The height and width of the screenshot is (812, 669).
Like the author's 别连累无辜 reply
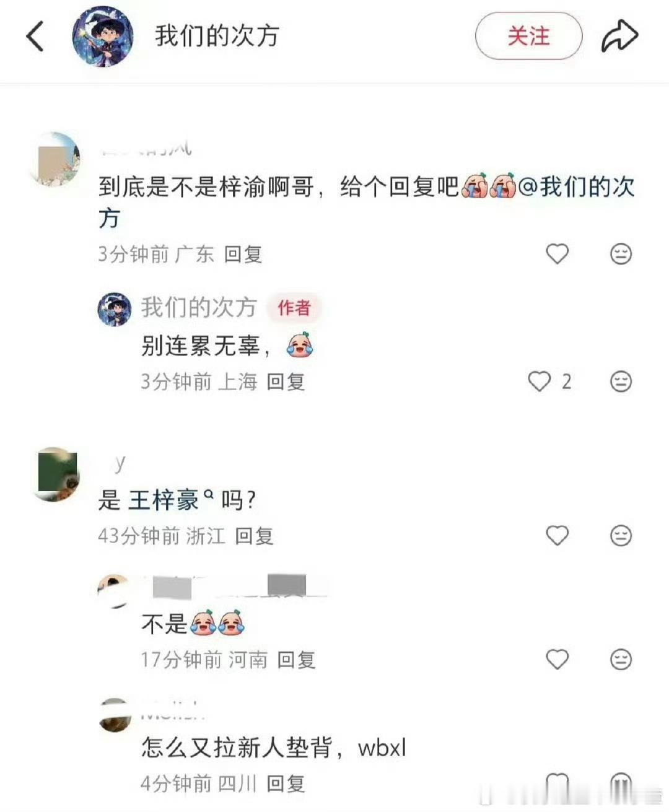pos(539,381)
